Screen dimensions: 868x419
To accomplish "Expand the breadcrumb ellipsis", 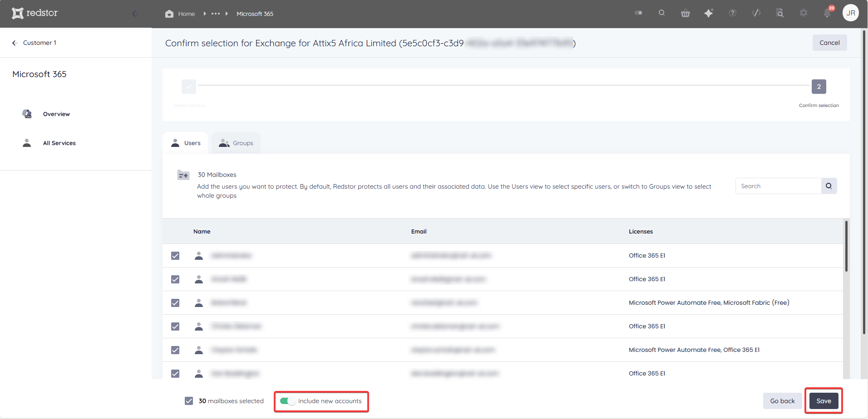I will pos(216,14).
